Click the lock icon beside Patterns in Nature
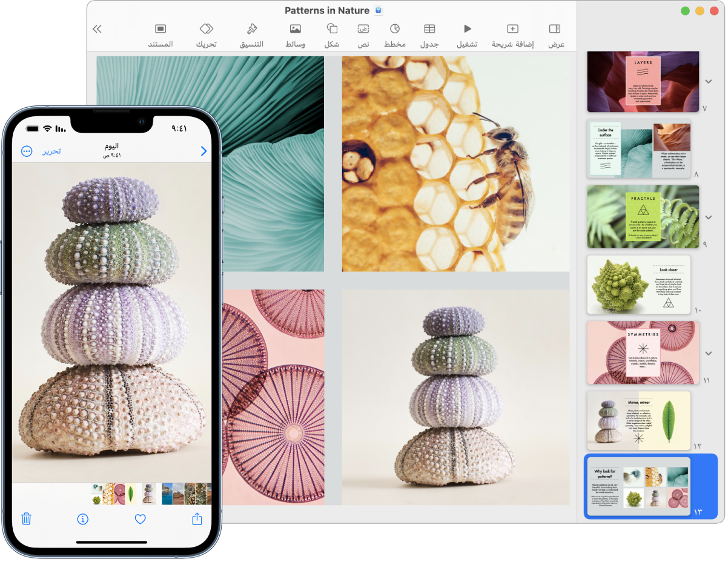Image resolution: width=728 pixels, height=562 pixels. (x=379, y=10)
